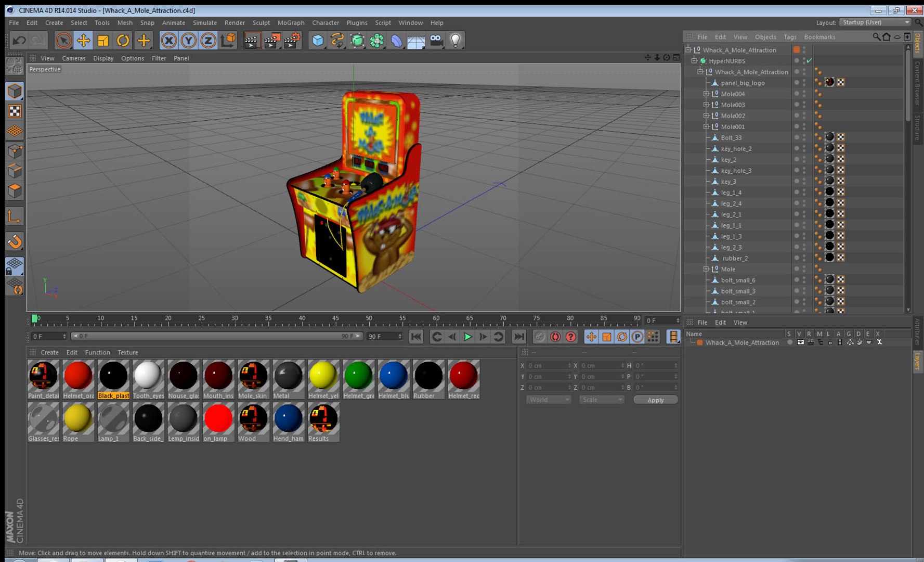Add a Cube primitive object
This screenshot has height=562, width=924.
click(318, 41)
